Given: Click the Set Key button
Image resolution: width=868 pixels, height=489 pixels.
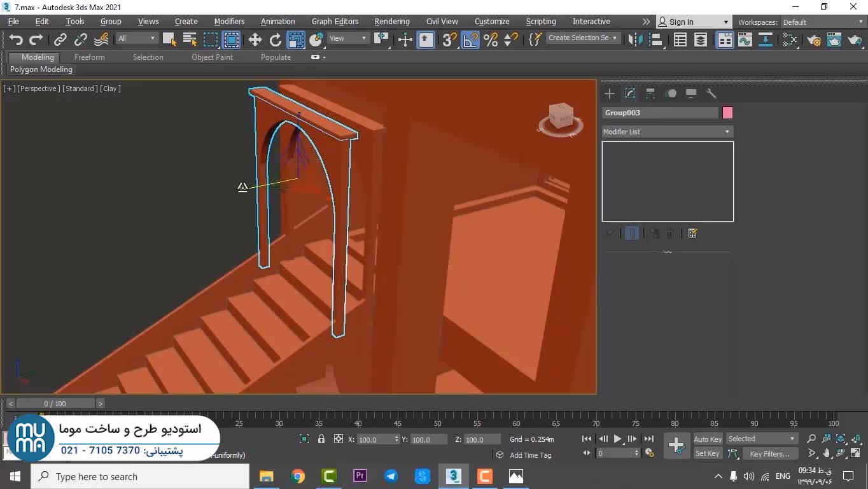Looking at the screenshot, I should pyautogui.click(x=707, y=454).
